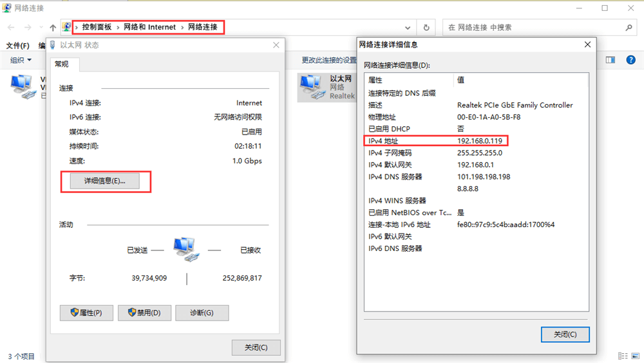644x363 pixels.
Task: Click the 详细信息(E)... button
Action: [105, 181]
